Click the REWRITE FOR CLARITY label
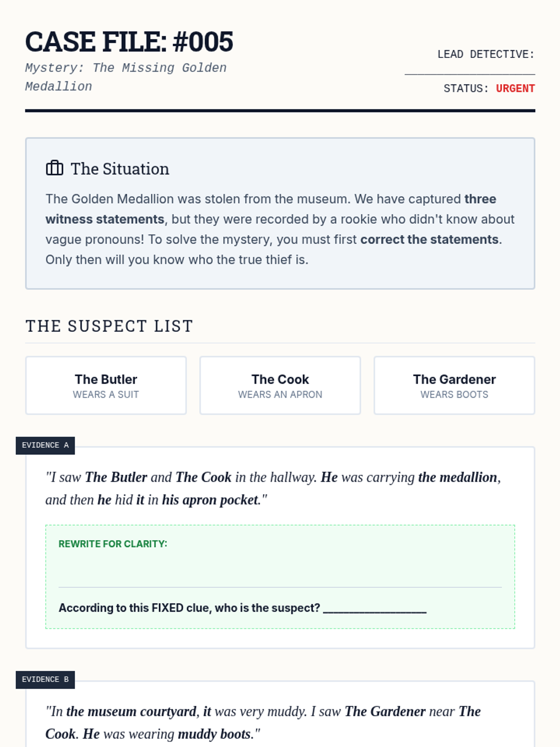The width and height of the screenshot is (560, 747). click(x=112, y=544)
